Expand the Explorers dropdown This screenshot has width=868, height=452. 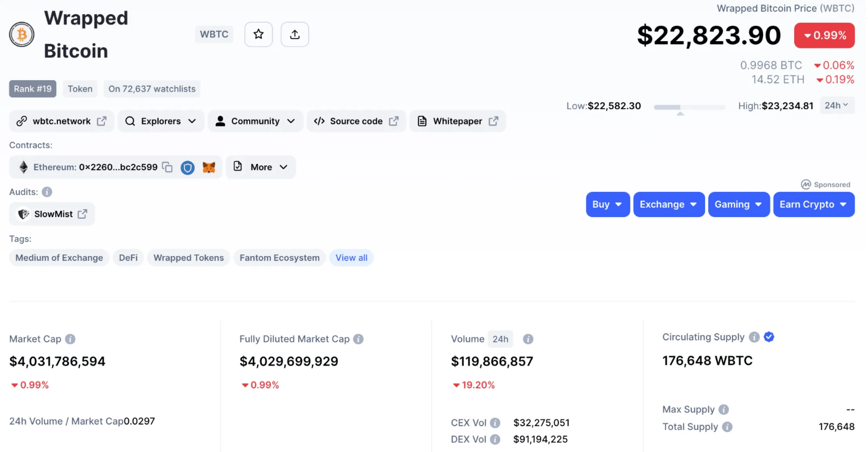(x=161, y=121)
